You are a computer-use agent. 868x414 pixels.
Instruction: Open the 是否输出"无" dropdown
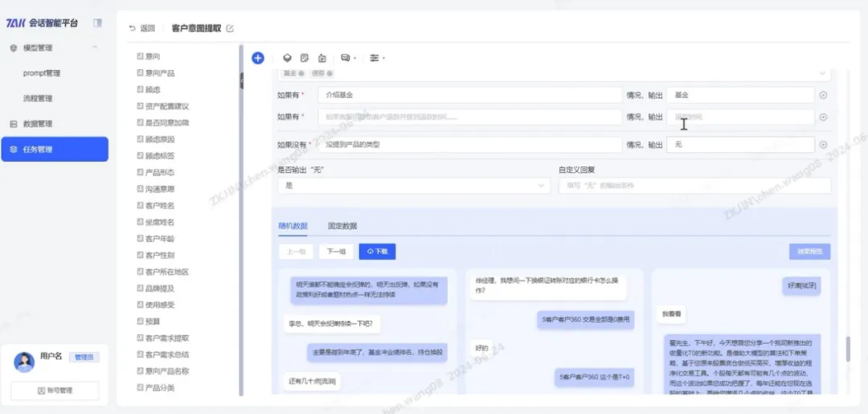click(x=413, y=186)
